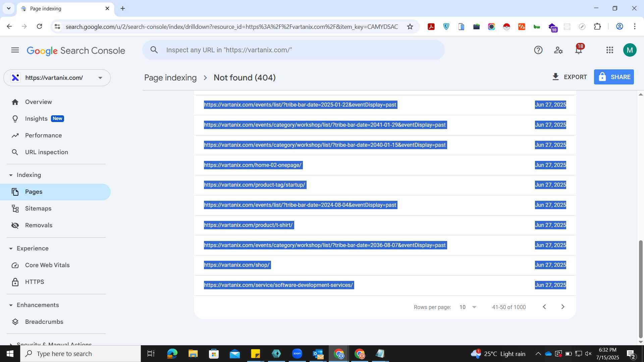This screenshot has width=644, height=362.
Task: Click address bar URL
Action: pos(232,27)
